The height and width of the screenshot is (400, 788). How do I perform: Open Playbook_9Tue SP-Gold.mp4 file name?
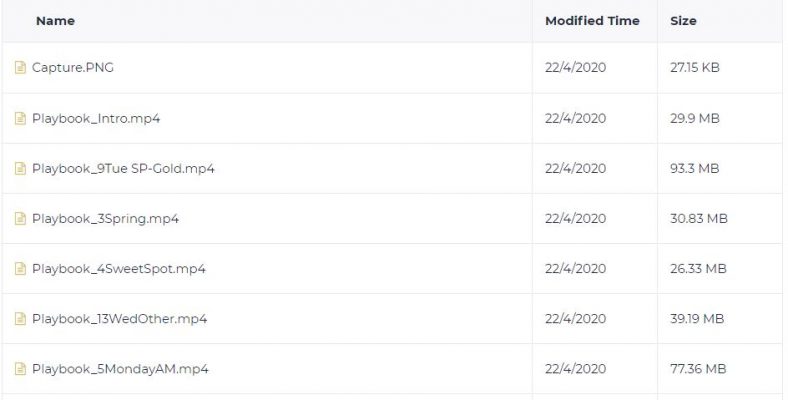point(123,168)
